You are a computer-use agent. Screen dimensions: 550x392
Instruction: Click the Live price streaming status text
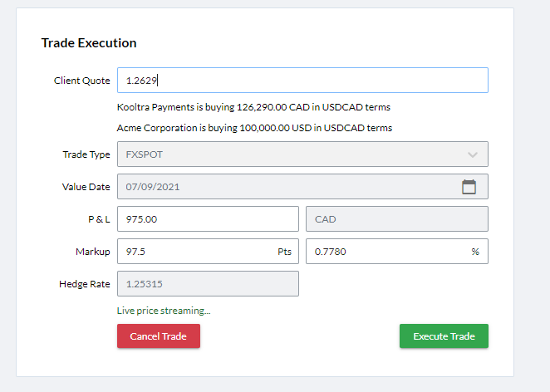164,311
